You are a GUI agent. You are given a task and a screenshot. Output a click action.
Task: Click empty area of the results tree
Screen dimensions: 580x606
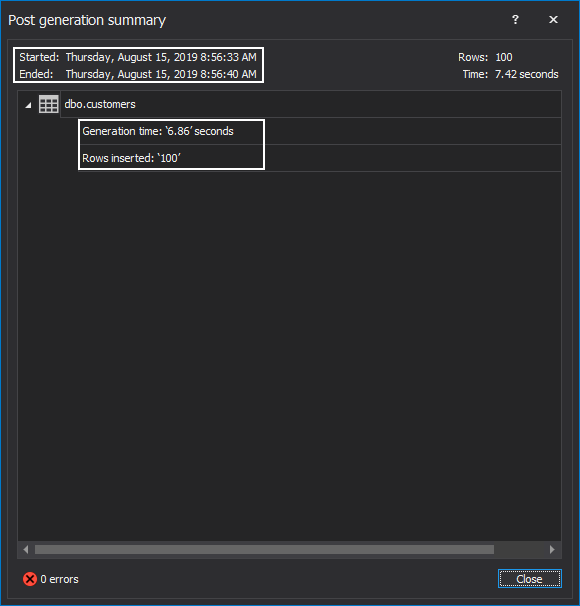tap(289, 348)
